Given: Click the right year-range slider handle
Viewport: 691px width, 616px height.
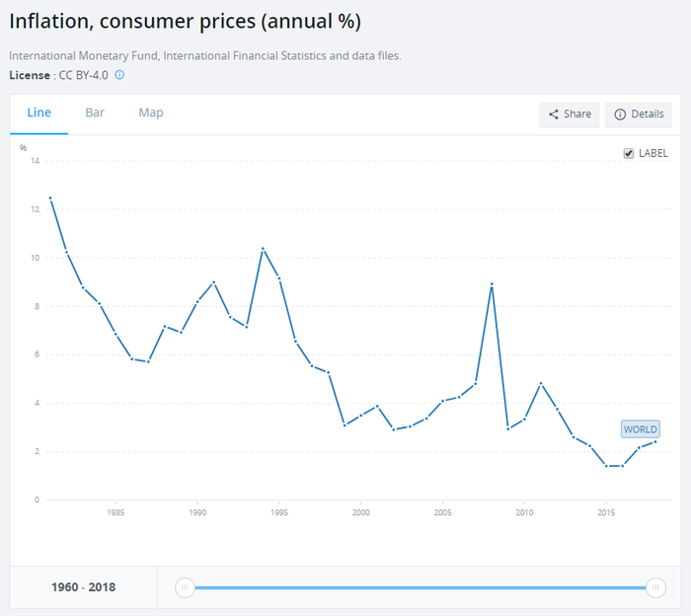Looking at the screenshot, I should 654,587.
